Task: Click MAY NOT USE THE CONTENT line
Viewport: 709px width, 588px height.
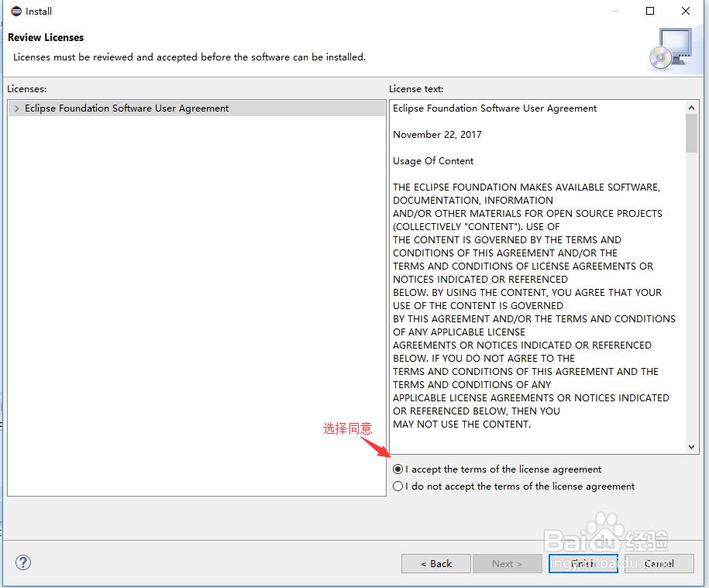Action: (462, 424)
